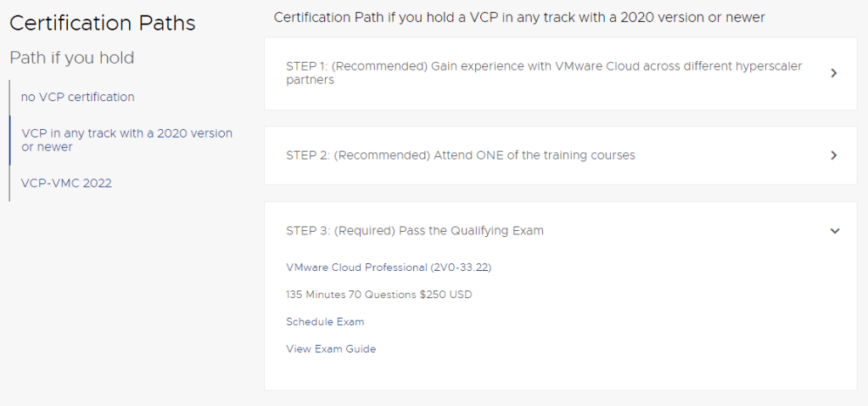Open the View Exam Guide link
Image resolution: width=868 pixels, height=406 pixels.
coord(331,349)
